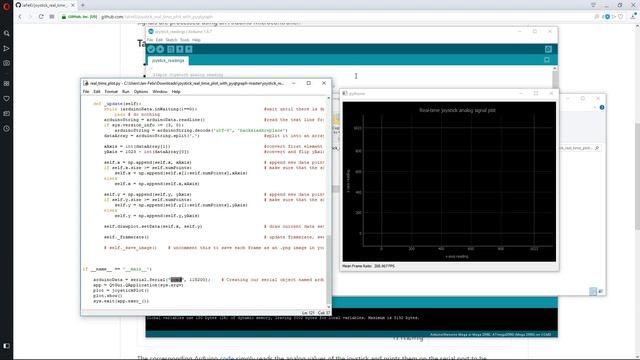
Task: Click the Arduino Upload button
Action: pyautogui.click(x=160, y=49)
